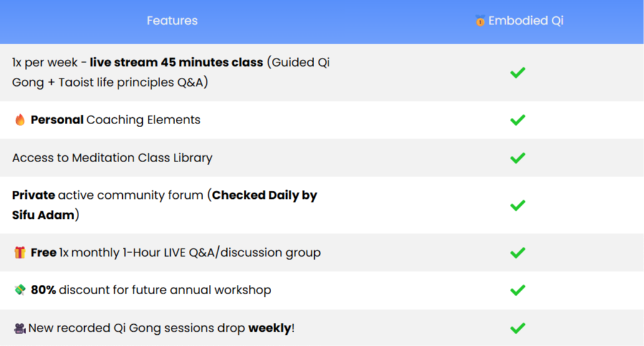Image resolution: width=644 pixels, height=346 pixels.
Task: Click the money emoji beside 80% discount
Action: (x=20, y=290)
